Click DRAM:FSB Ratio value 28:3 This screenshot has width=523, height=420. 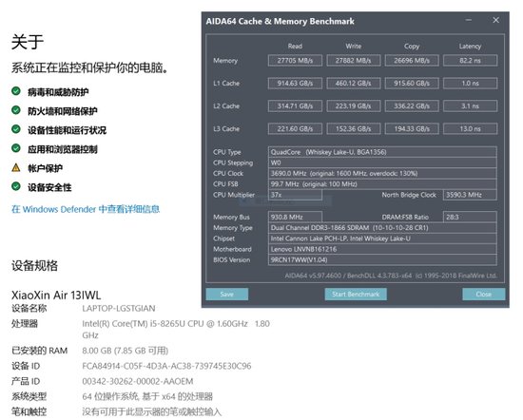[x=470, y=217]
